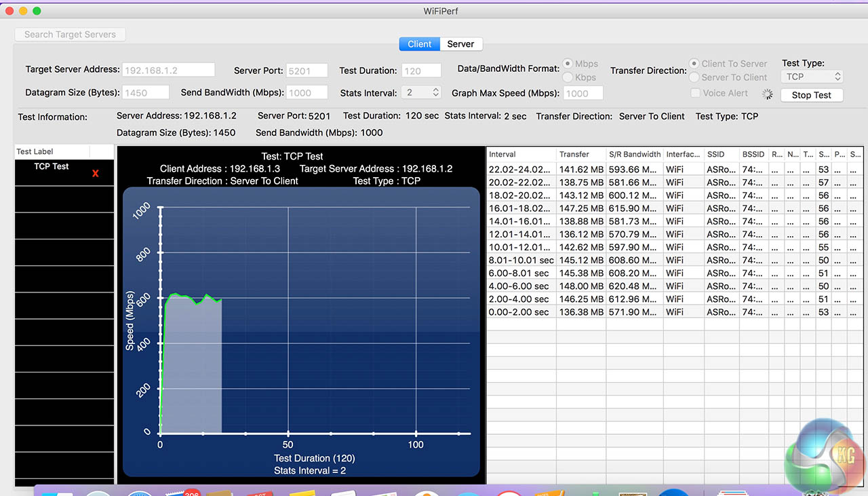Click the loading spinner beside Stop Test

[x=767, y=94]
